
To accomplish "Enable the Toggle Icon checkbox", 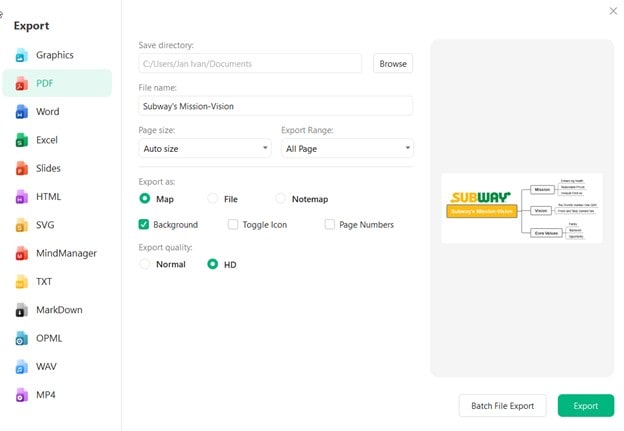I will click(x=233, y=224).
